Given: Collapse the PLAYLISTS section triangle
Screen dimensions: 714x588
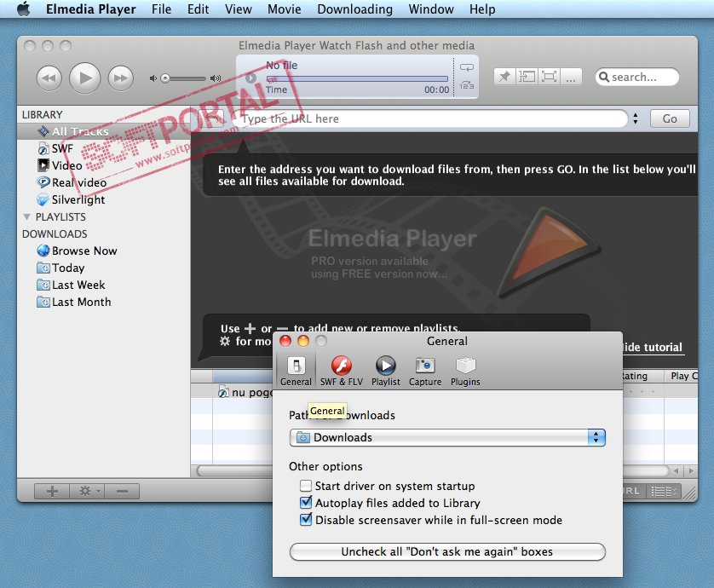Looking at the screenshot, I should [x=27, y=216].
